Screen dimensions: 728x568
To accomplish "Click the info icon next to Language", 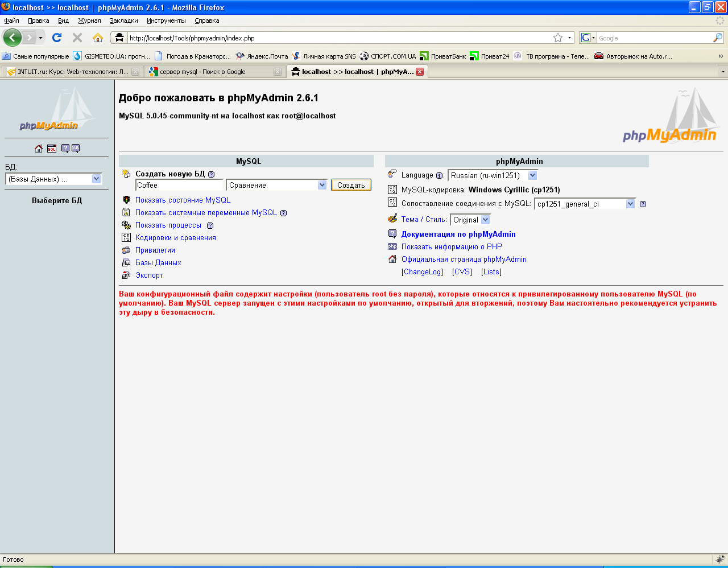I will click(x=439, y=176).
